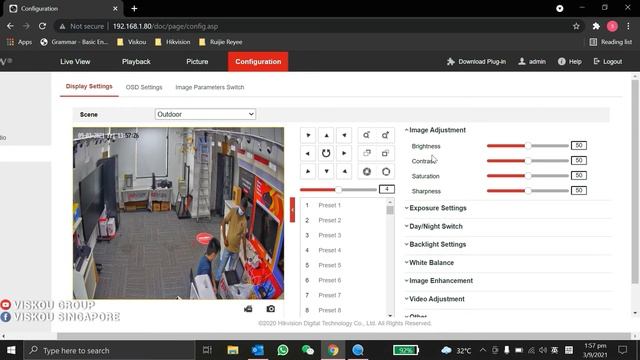Select the Configuration tab
Viewport: 640px width, 360px height.
click(258, 62)
